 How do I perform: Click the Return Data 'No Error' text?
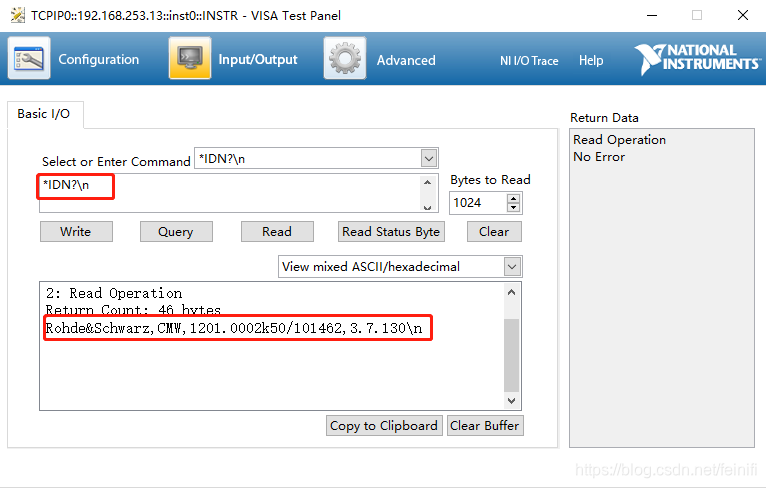click(599, 157)
